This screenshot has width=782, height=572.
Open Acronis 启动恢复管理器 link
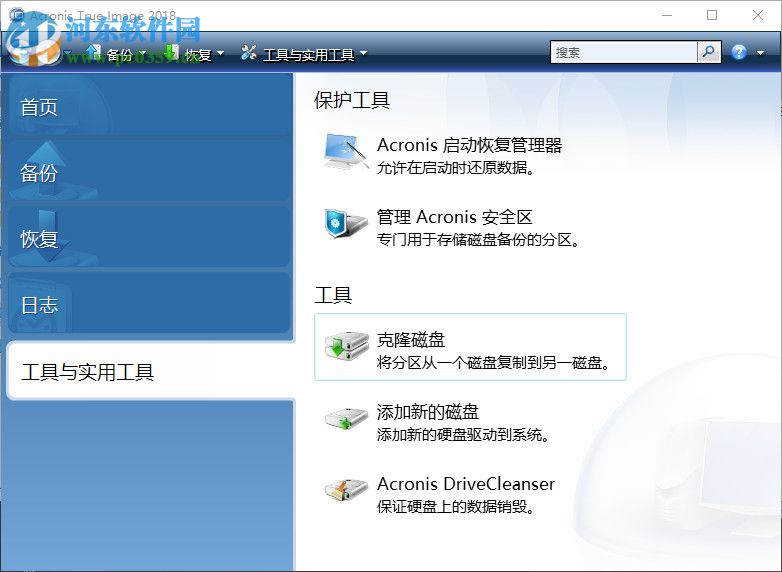pos(469,145)
